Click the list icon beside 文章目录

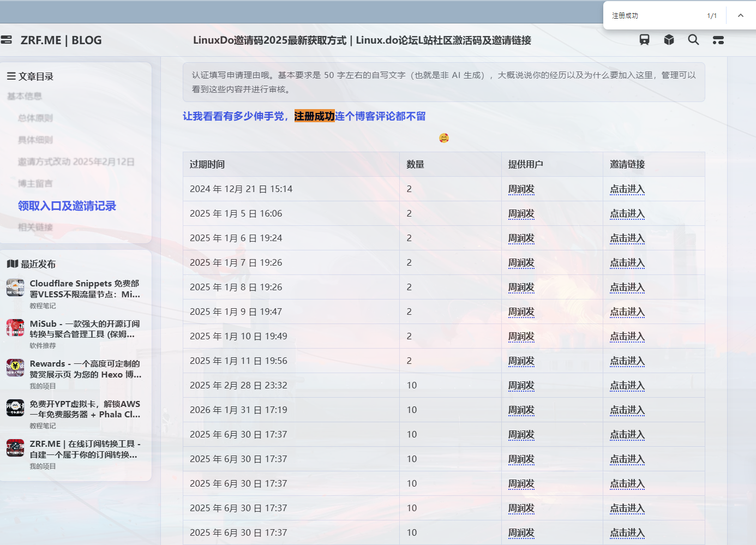point(11,76)
